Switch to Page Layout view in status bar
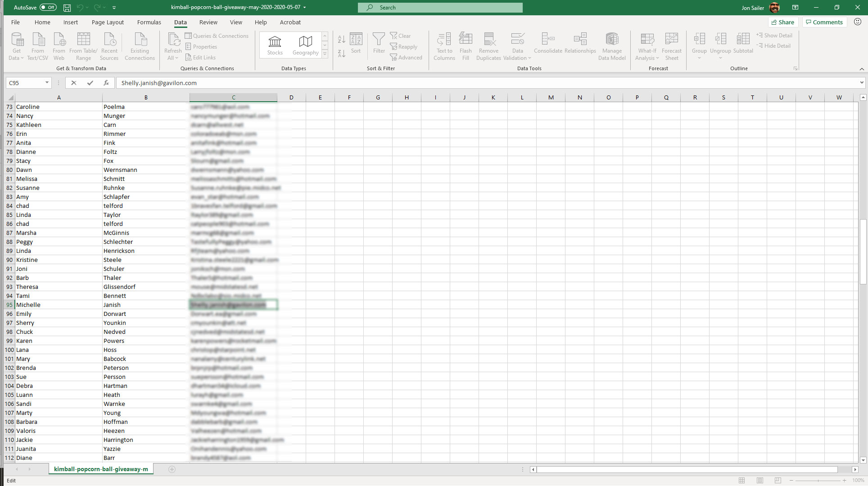 [760, 480]
